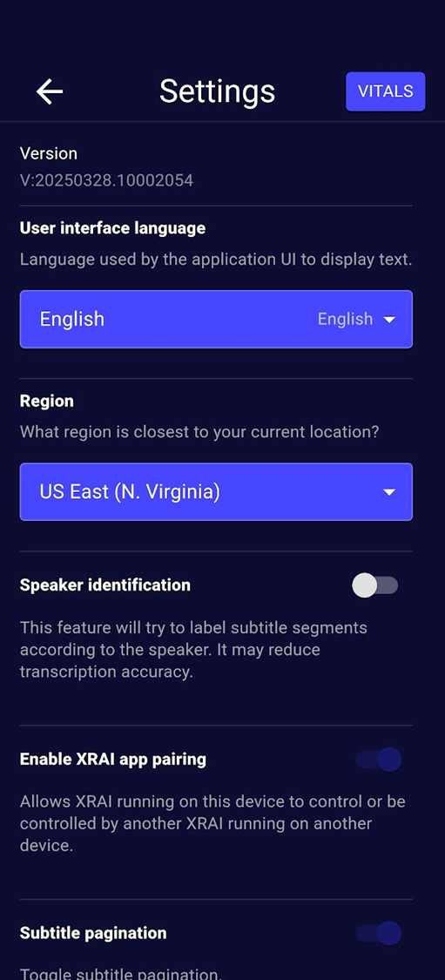Click the caret icon in the region dropdown
Viewport: 445px width, 980px height.
tap(389, 492)
